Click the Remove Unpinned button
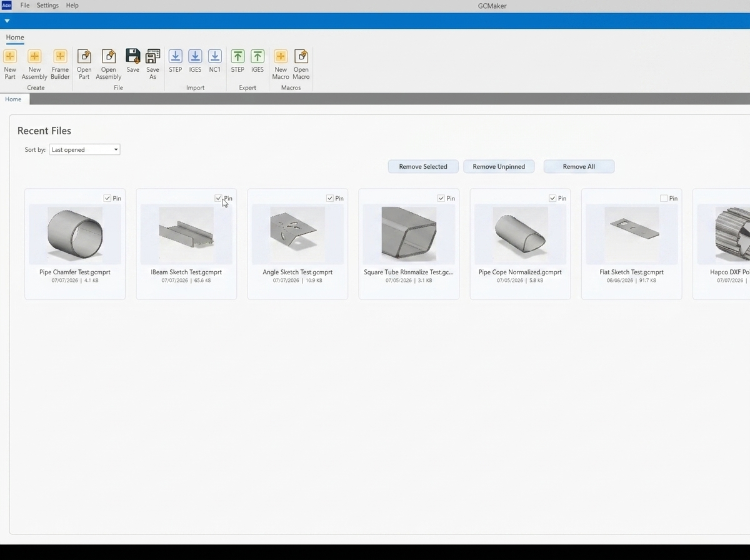The height and width of the screenshot is (560, 750). 499,166
